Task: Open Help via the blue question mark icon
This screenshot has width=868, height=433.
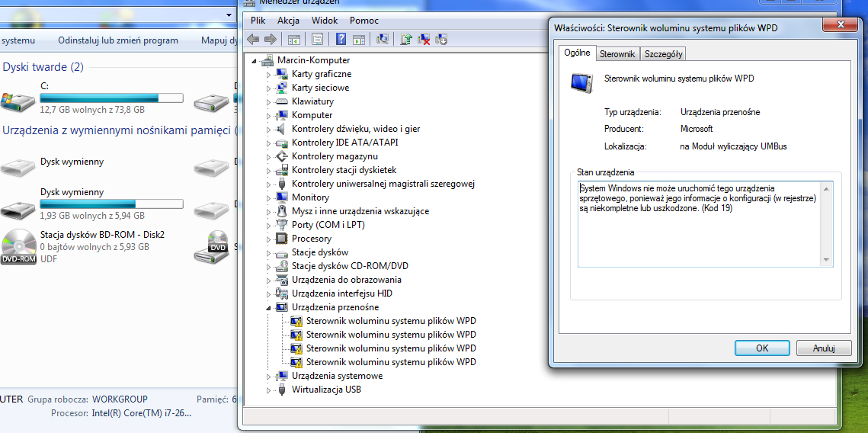Action: point(341,40)
